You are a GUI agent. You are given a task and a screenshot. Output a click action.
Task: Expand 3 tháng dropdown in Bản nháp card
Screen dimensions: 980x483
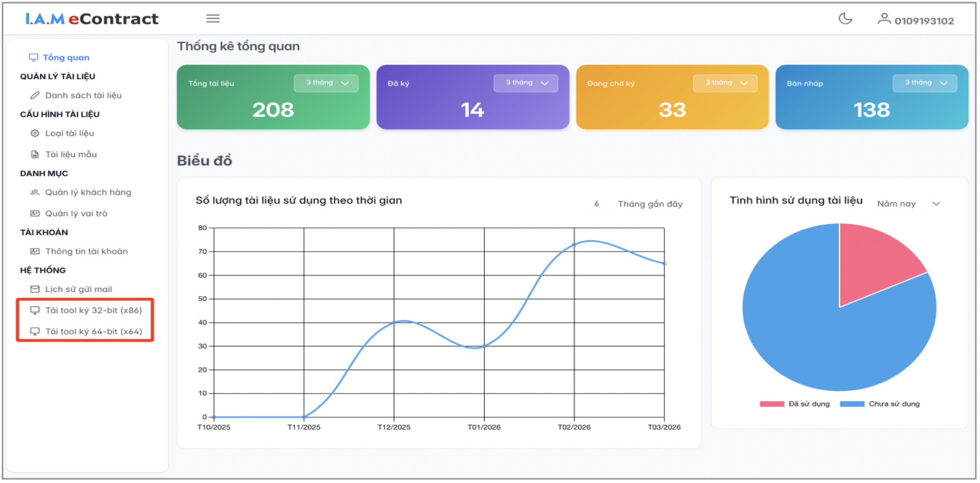925,83
